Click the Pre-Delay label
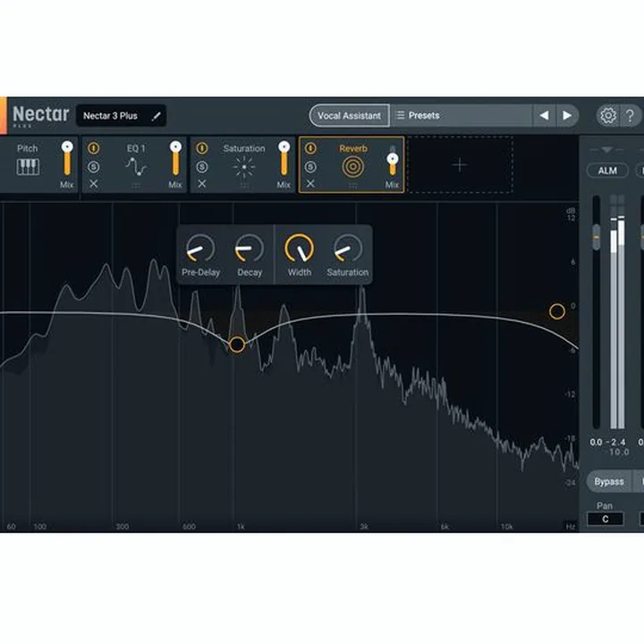Screen dimensions: 644x644 (200, 272)
